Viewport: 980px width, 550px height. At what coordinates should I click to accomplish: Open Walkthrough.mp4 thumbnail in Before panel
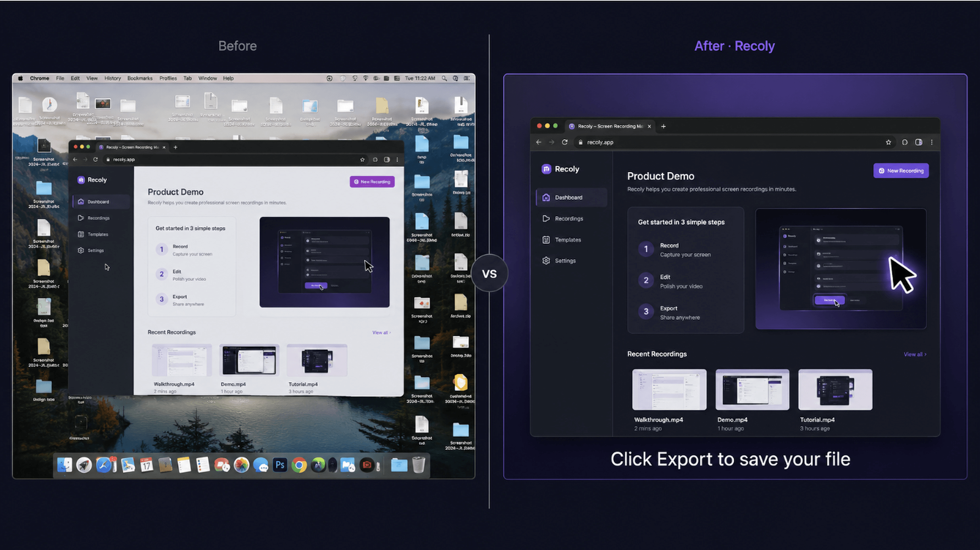[182, 360]
